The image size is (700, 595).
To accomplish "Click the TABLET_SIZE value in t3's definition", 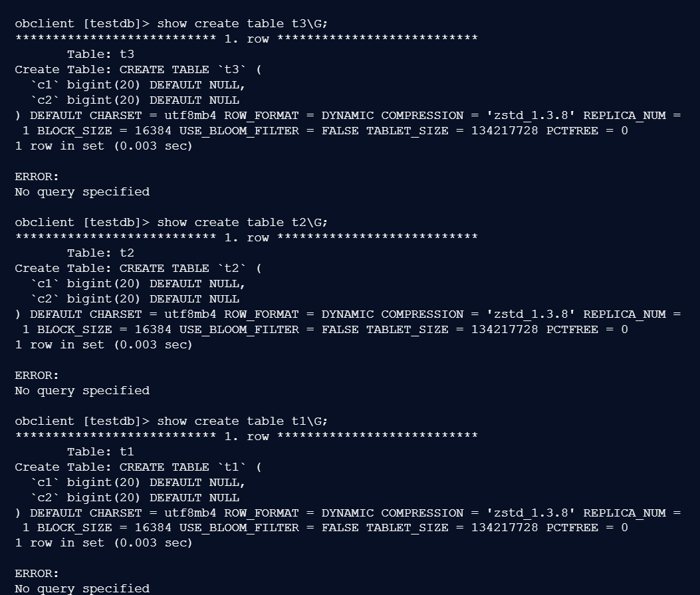I will [505, 130].
